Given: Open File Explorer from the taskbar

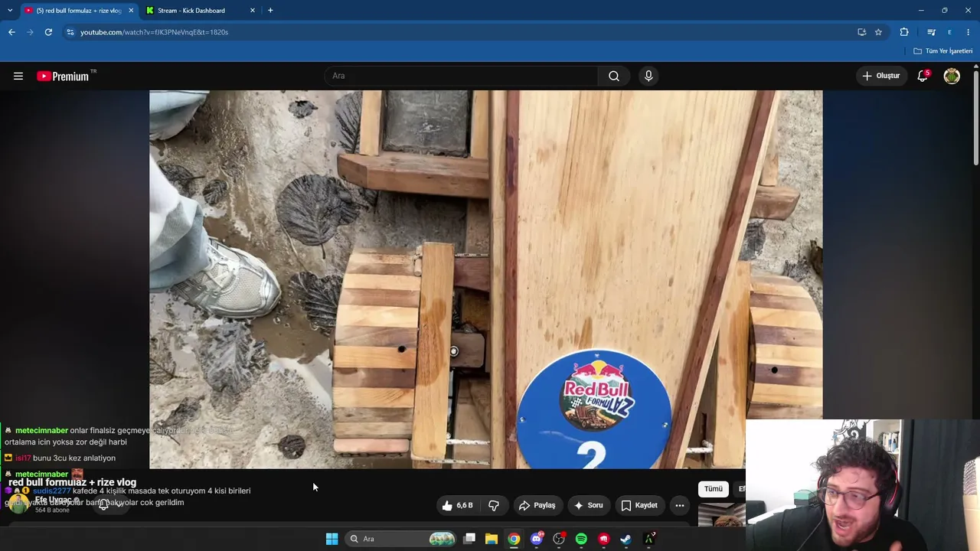Looking at the screenshot, I should click(x=492, y=539).
